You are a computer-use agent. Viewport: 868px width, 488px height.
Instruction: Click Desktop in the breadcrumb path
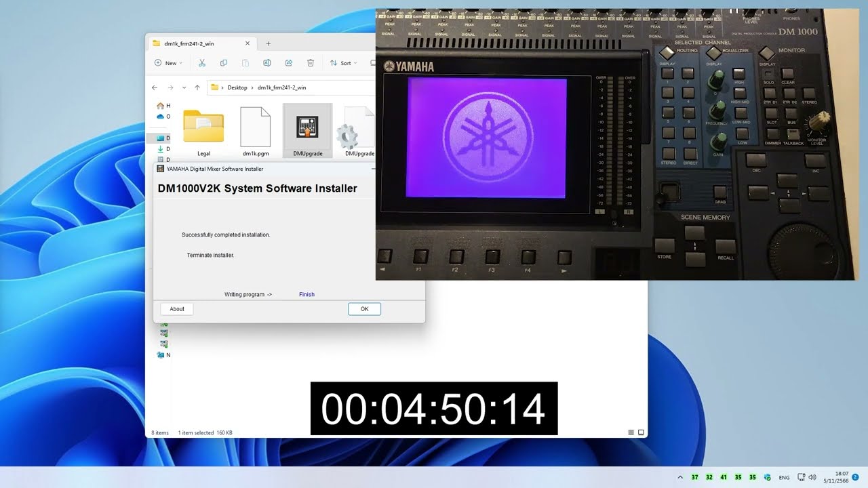(237, 87)
